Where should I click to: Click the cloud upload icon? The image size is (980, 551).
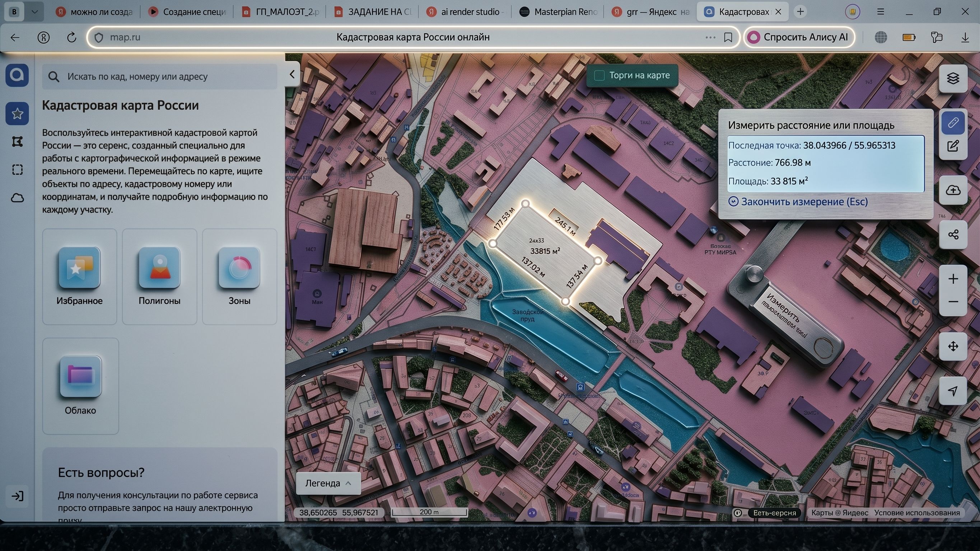point(953,190)
